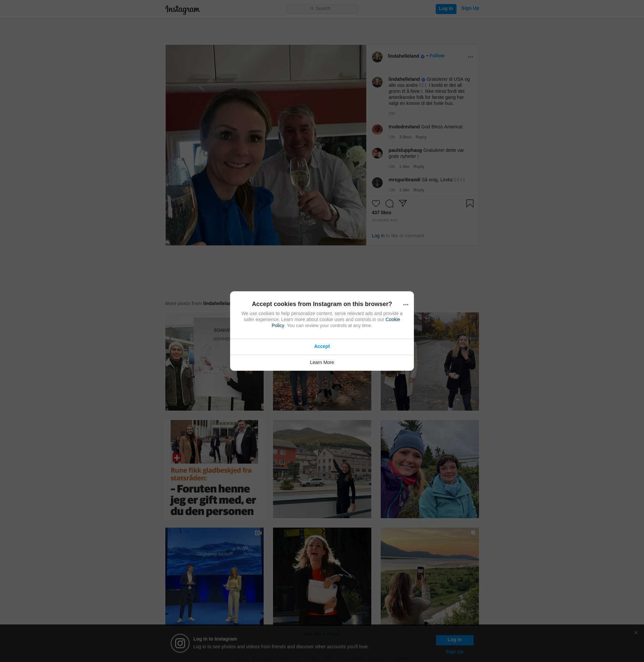View 3 likes on trudedrevland comment
The image size is (644, 662).
[x=405, y=137]
